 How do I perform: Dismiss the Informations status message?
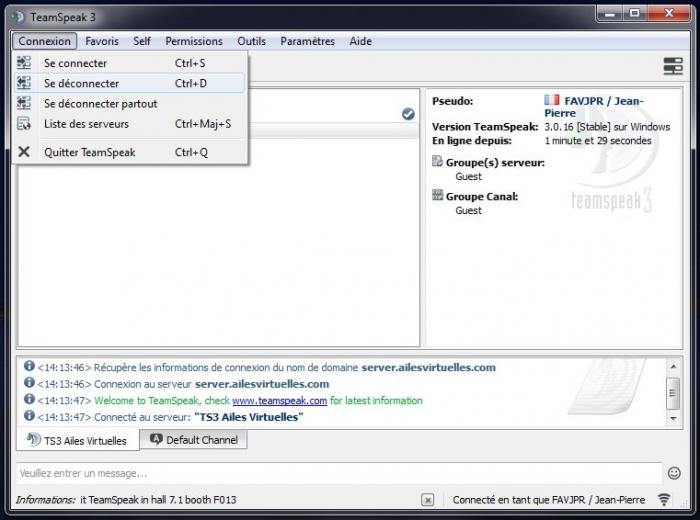pyautogui.click(x=427, y=500)
